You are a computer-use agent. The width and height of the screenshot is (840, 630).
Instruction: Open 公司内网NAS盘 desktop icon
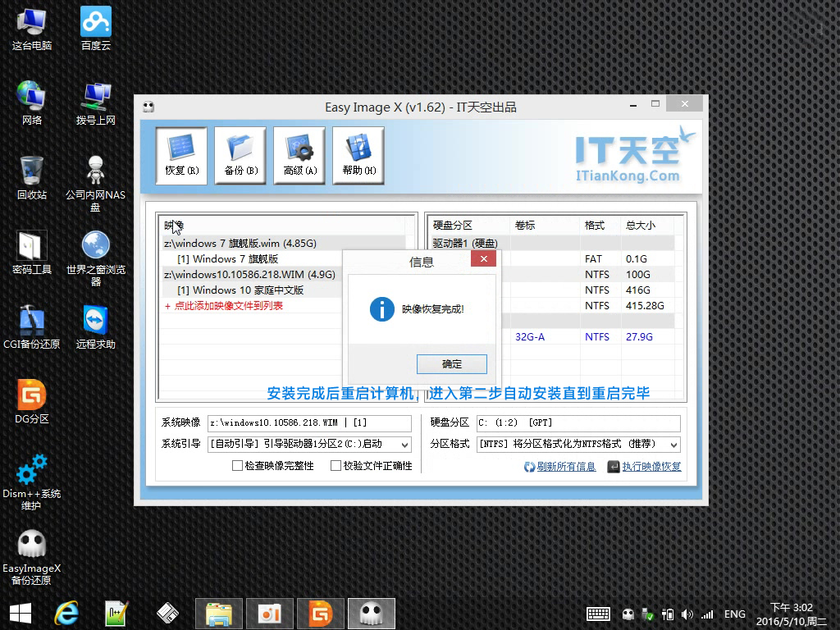coord(96,184)
